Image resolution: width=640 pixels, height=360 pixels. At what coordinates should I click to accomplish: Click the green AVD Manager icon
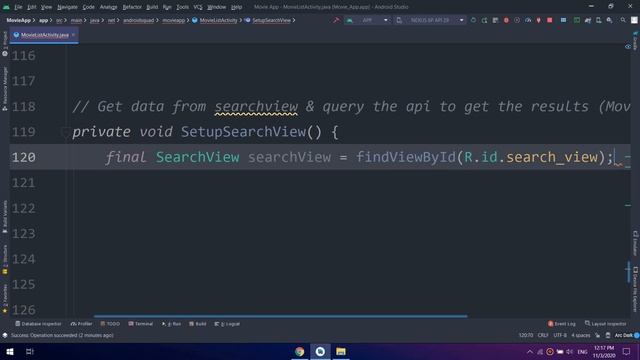pyautogui.click(x=577, y=20)
